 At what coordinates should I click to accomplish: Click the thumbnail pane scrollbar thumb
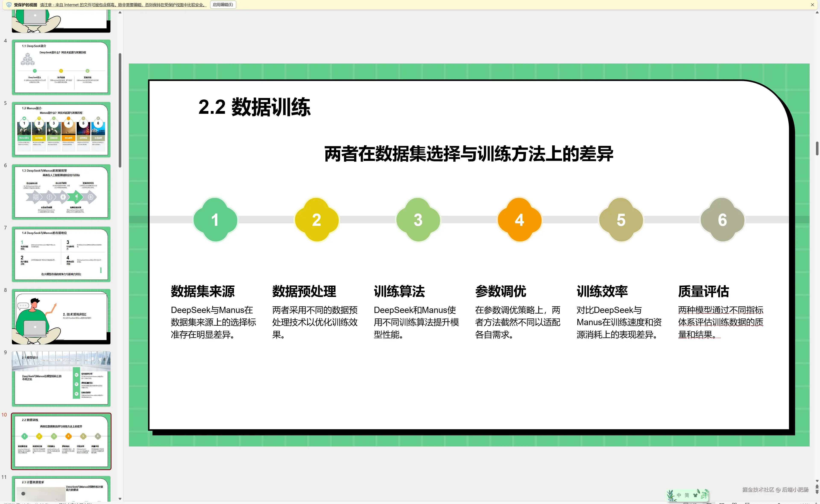(x=120, y=110)
